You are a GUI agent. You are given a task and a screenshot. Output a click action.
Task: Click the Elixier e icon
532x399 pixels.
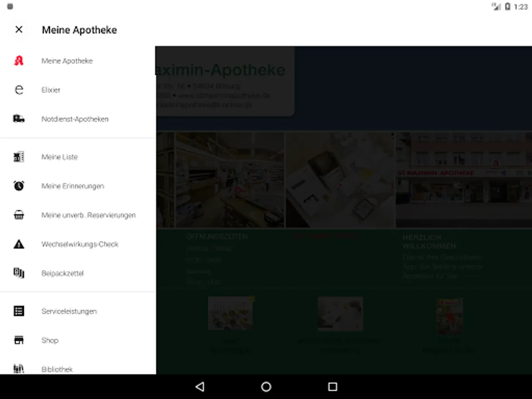[x=19, y=90]
